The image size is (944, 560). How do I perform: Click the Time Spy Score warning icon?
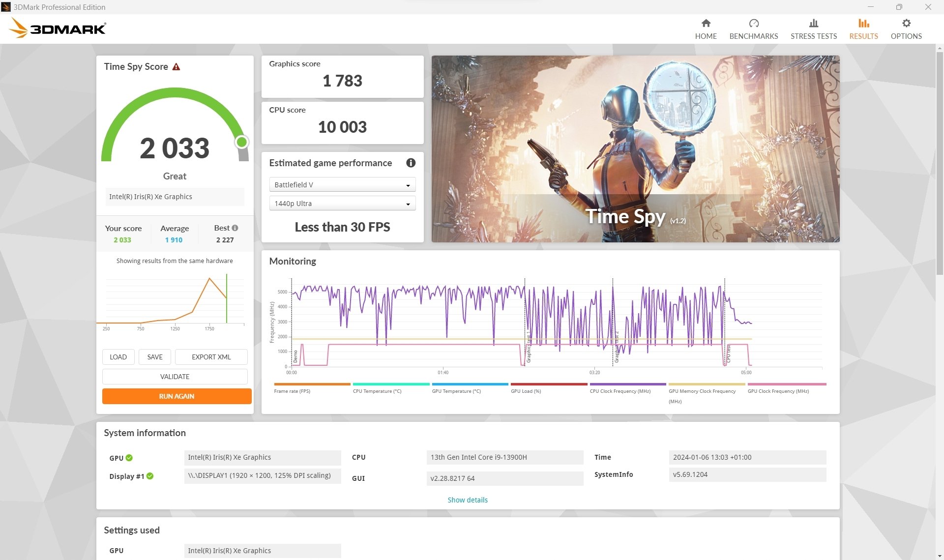pos(176,67)
